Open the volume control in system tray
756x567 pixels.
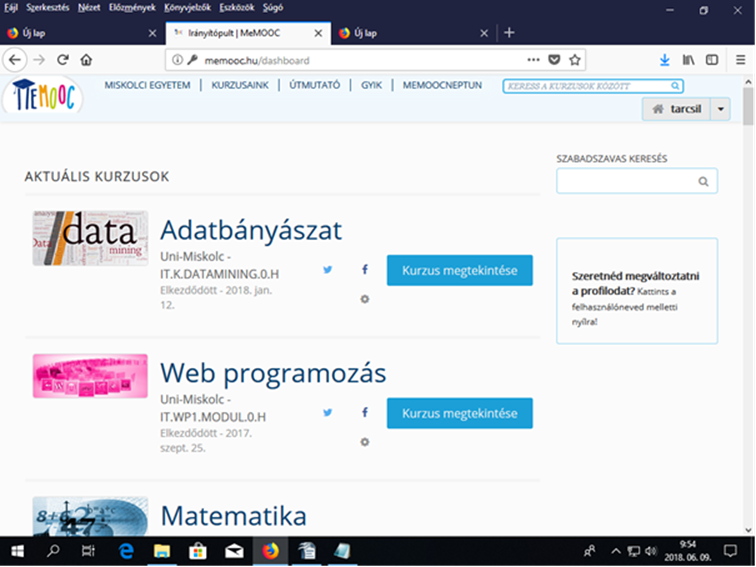[x=650, y=551]
